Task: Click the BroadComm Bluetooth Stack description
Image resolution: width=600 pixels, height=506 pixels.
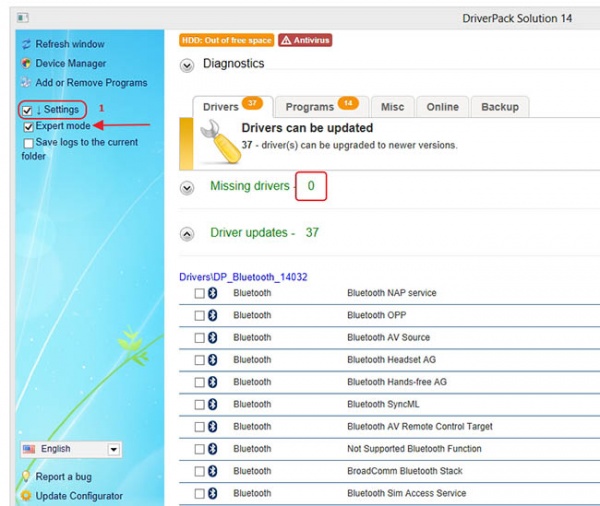Action: pos(405,471)
